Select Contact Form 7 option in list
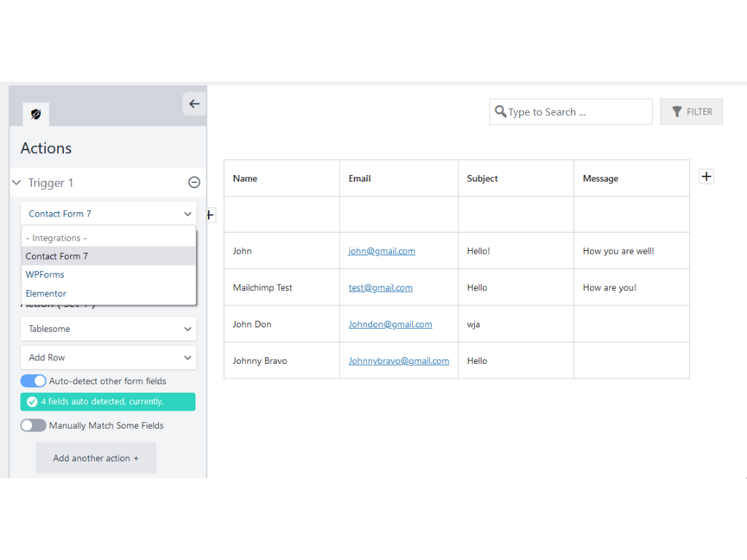This screenshot has height=560, width=747. click(57, 257)
